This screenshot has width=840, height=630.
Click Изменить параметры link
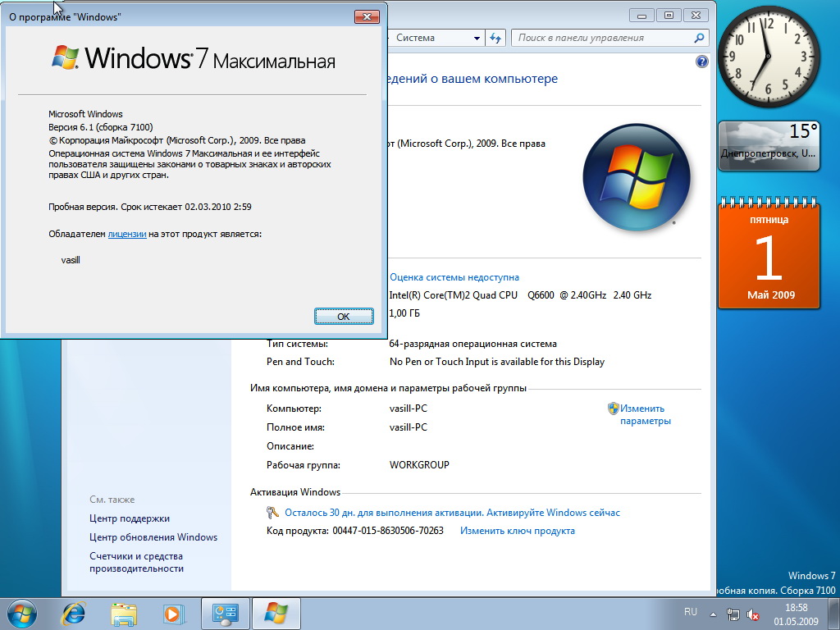[x=645, y=414]
